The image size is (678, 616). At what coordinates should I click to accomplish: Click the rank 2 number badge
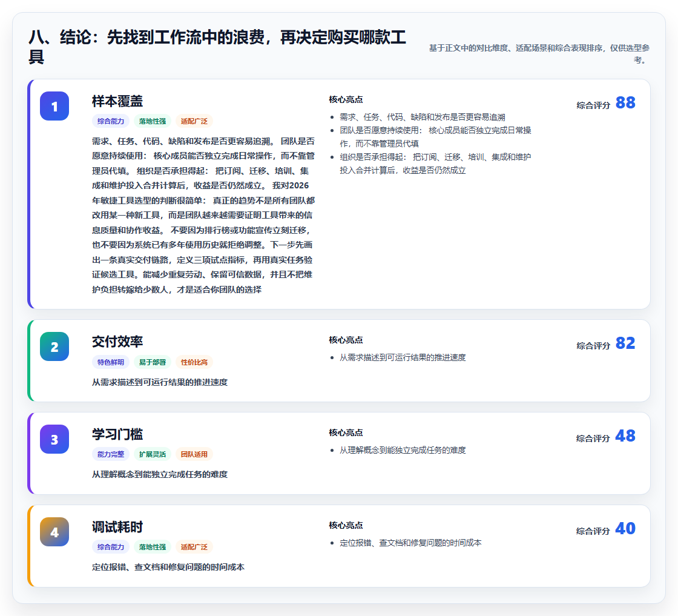coord(54,346)
